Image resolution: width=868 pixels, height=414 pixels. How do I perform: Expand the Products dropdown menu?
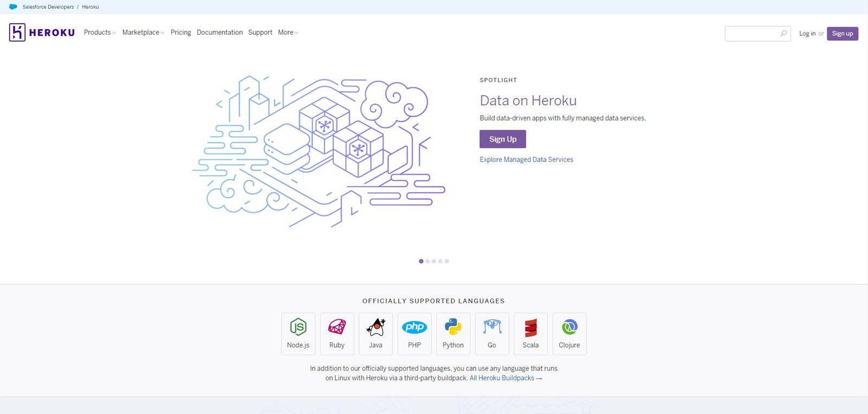pyautogui.click(x=100, y=33)
